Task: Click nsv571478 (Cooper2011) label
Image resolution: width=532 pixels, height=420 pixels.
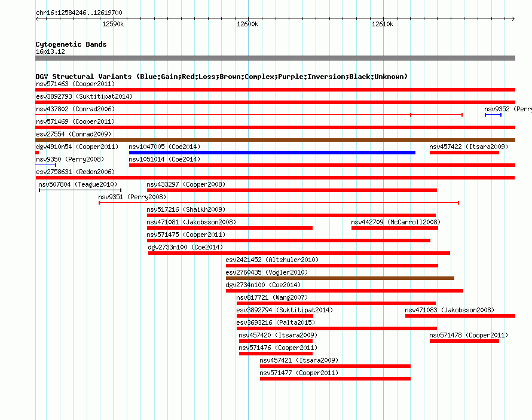Action: tap(469, 335)
